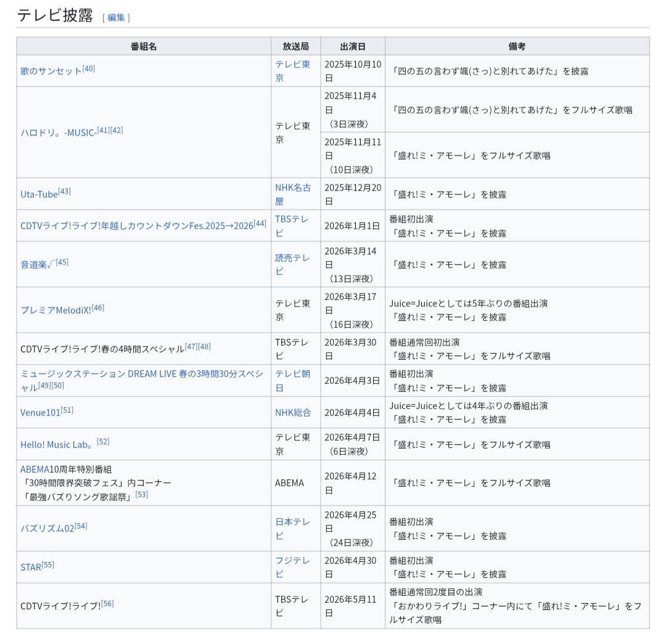666x644 pixels.
Task: Follow the Uta-Tube program link
Action: pos(39,194)
